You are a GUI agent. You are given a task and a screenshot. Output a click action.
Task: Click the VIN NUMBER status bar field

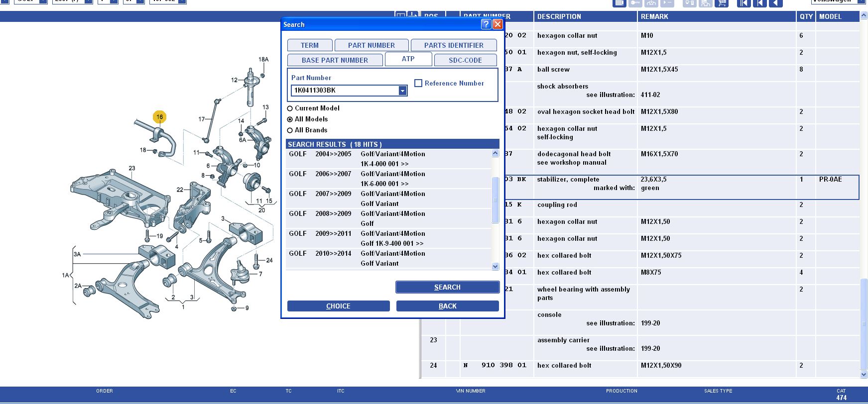471,391
